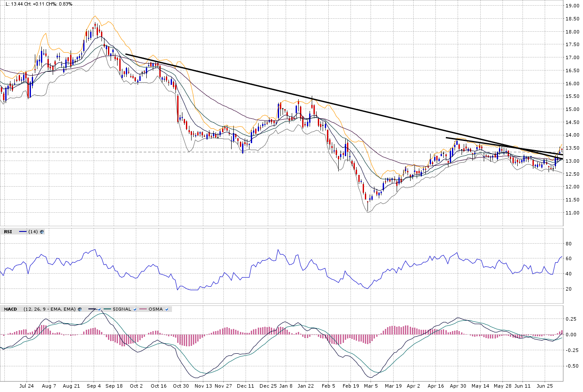Click the MACD panel label
Viewport: 583px width, 392px height.
tap(10, 309)
